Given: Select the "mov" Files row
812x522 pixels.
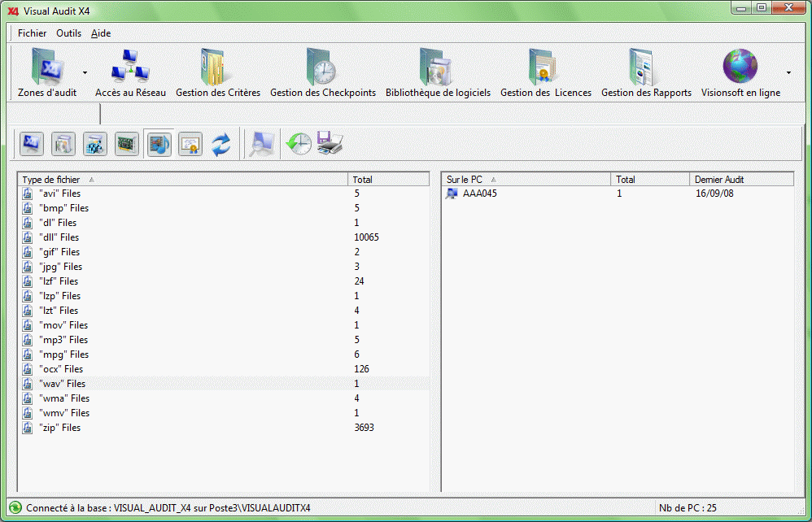Looking at the screenshot, I should [224, 325].
